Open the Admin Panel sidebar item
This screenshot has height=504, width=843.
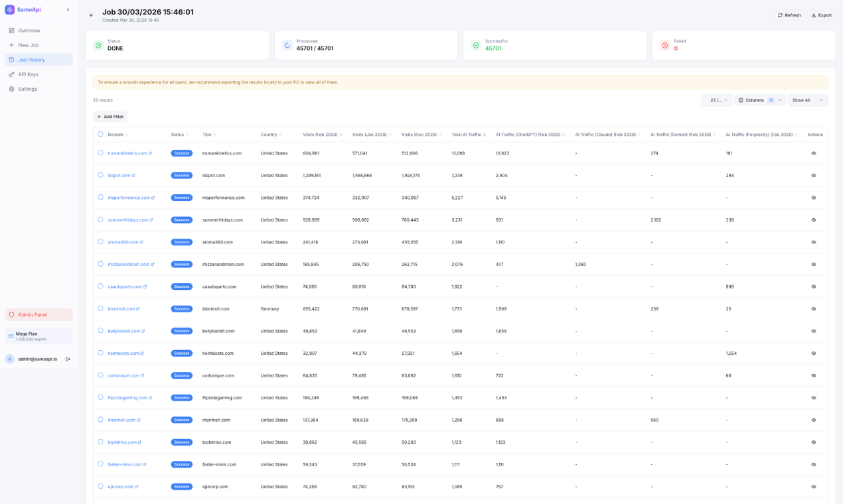click(38, 314)
